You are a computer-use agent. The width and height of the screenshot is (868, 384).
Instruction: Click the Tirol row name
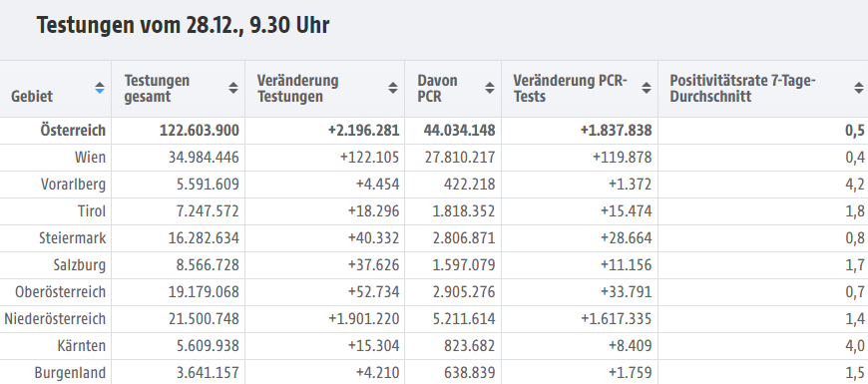pos(92,211)
